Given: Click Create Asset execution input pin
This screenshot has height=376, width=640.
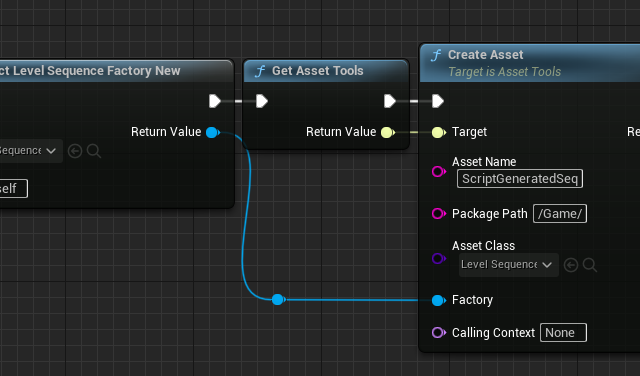Looking at the screenshot, I should pyautogui.click(x=438, y=101).
